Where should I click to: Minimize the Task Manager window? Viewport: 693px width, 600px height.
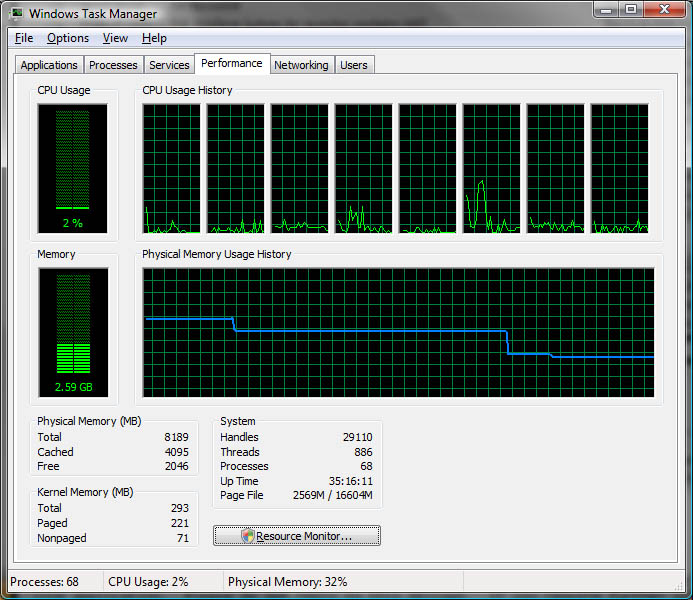coord(605,9)
